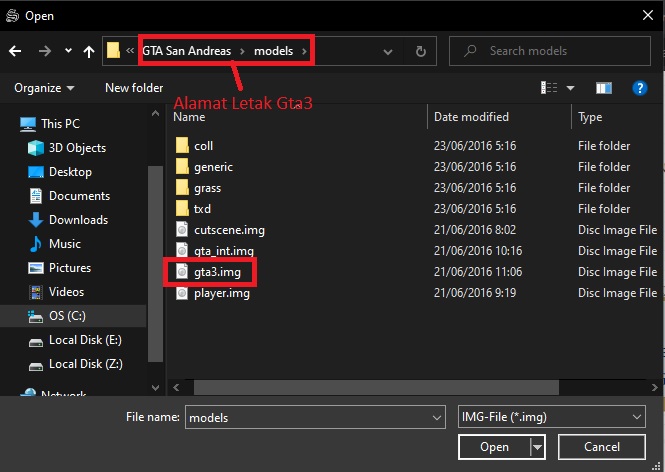Open Help with the question mark icon
The width and height of the screenshot is (665, 472).
point(640,88)
